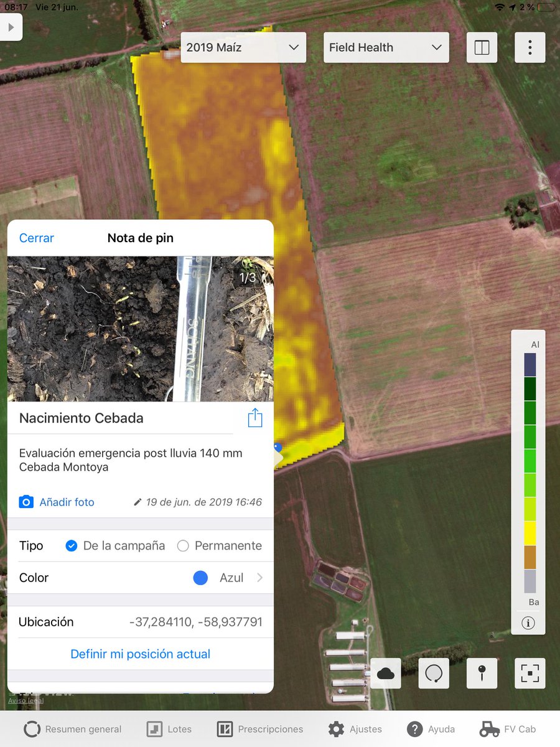Open the Lotes tab
The height and width of the screenshot is (747, 560).
pyautogui.click(x=169, y=729)
